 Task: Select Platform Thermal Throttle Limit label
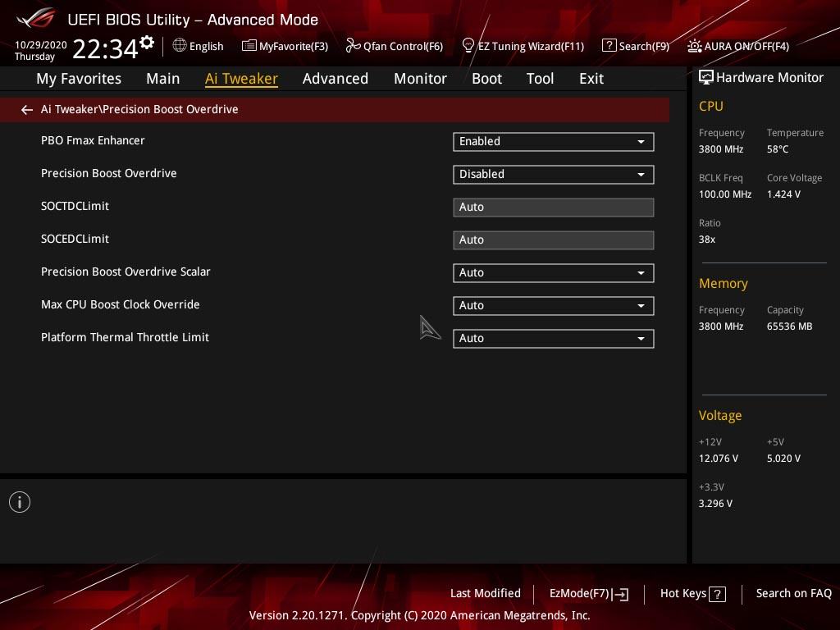(125, 337)
